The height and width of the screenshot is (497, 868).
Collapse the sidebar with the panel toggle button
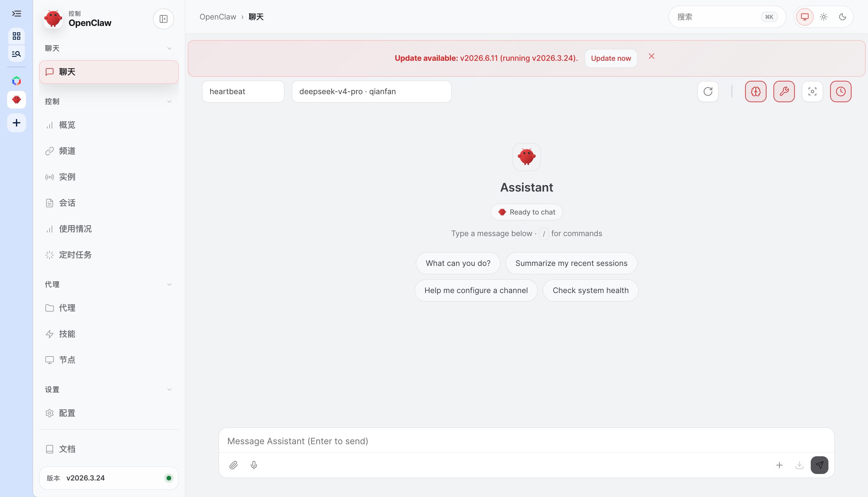[x=164, y=19]
